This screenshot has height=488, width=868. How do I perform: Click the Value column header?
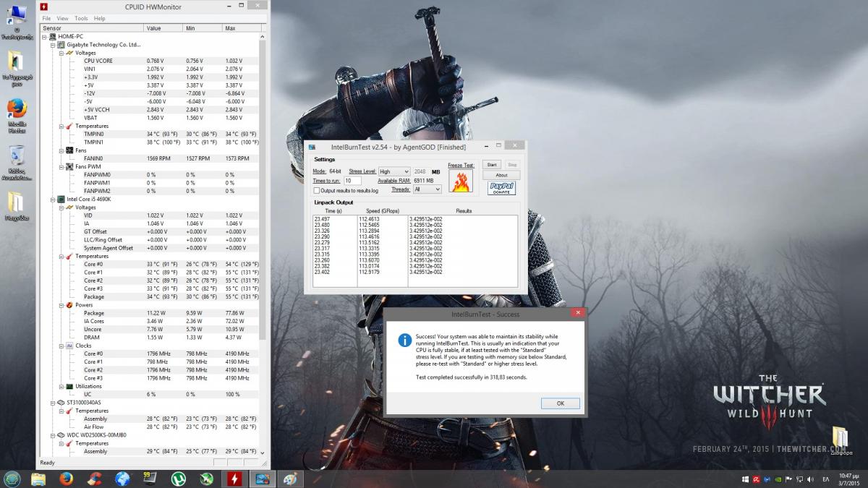[x=163, y=28]
